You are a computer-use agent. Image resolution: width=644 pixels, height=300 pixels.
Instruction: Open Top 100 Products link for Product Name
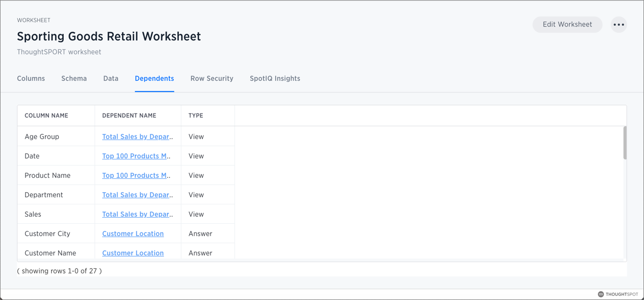pos(136,176)
